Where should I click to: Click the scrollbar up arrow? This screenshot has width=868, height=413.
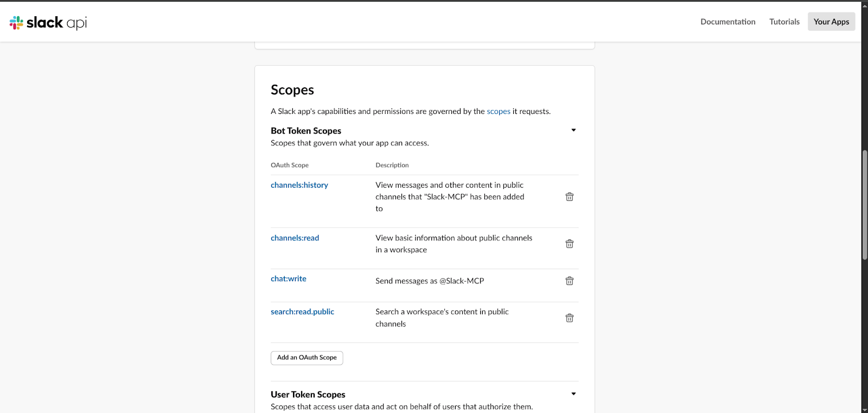(x=864, y=4)
